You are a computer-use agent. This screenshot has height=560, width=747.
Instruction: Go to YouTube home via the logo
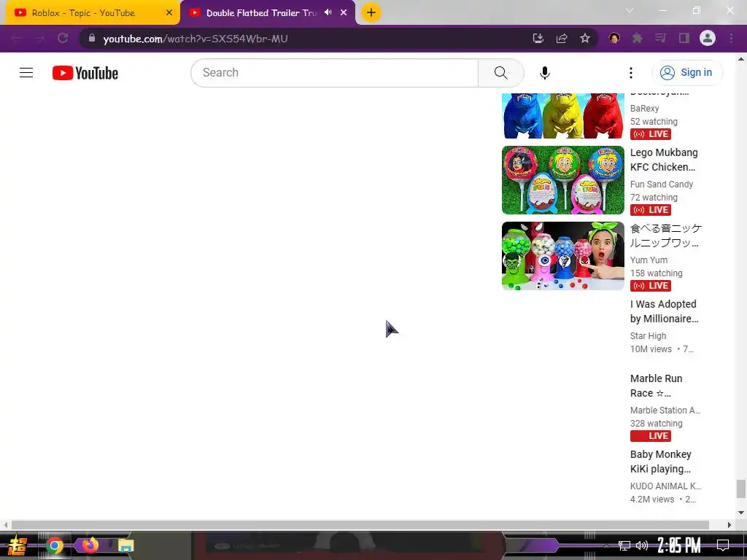click(85, 73)
